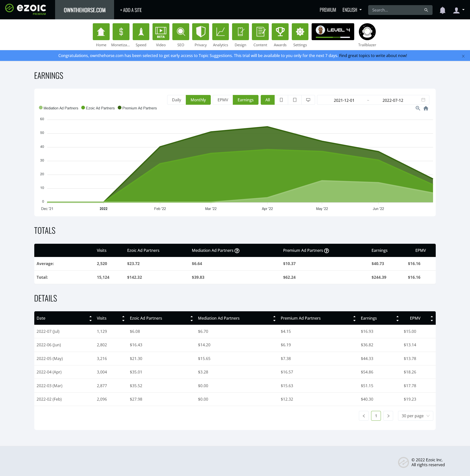
Task: Click the notifications bell icon
Action: [x=442, y=10]
